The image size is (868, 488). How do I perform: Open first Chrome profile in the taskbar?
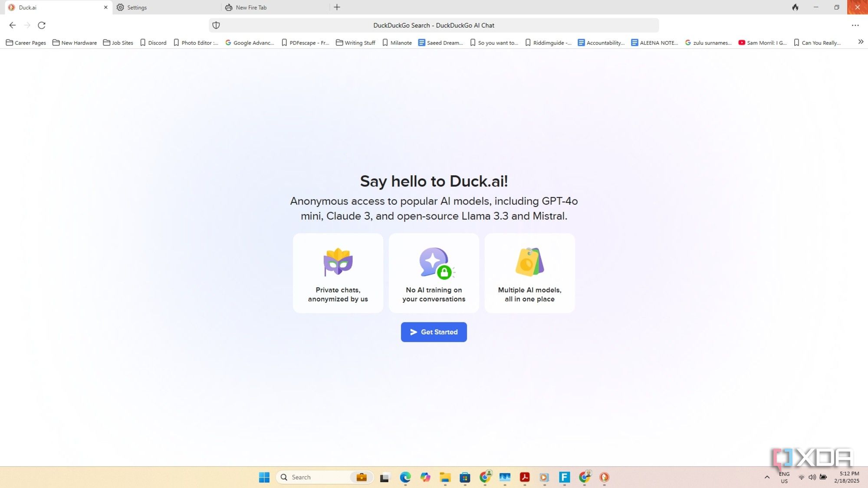click(485, 477)
